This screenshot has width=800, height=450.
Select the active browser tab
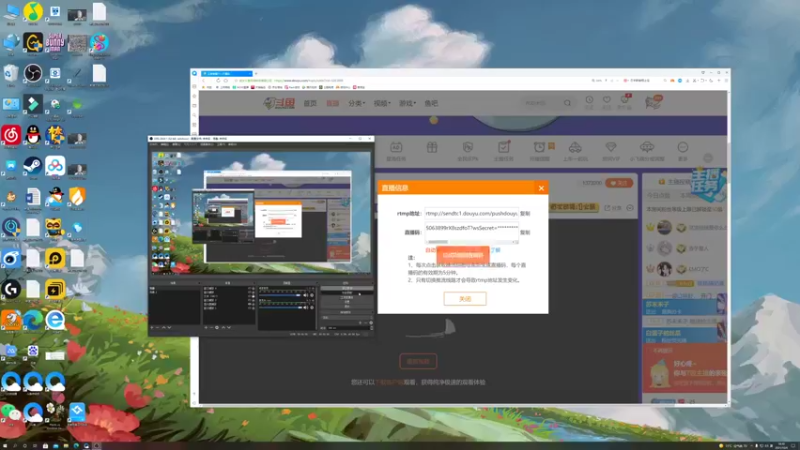coord(227,73)
